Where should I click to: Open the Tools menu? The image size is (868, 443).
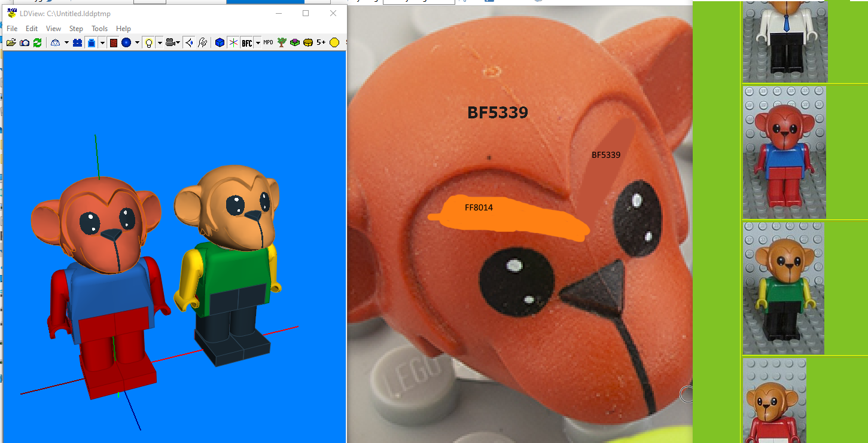(99, 29)
